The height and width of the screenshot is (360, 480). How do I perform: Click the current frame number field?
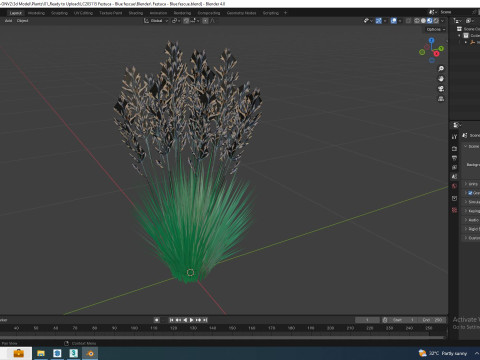click(367, 320)
